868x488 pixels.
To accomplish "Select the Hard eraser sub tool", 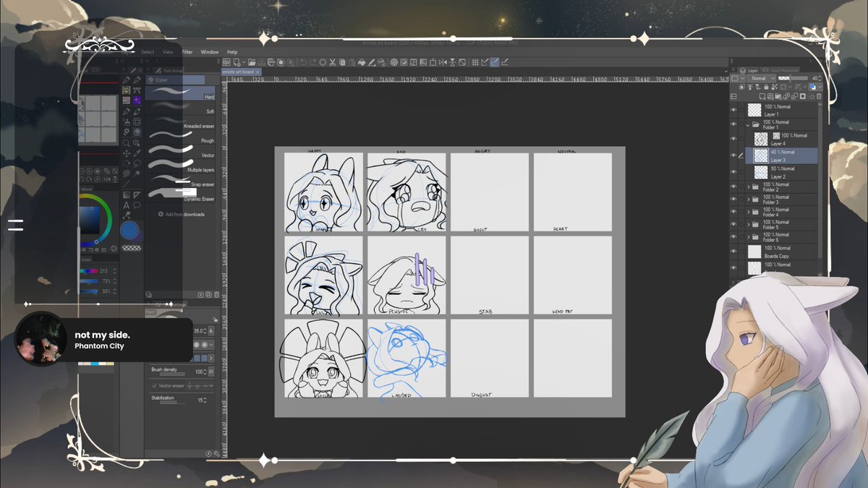I will (x=181, y=93).
